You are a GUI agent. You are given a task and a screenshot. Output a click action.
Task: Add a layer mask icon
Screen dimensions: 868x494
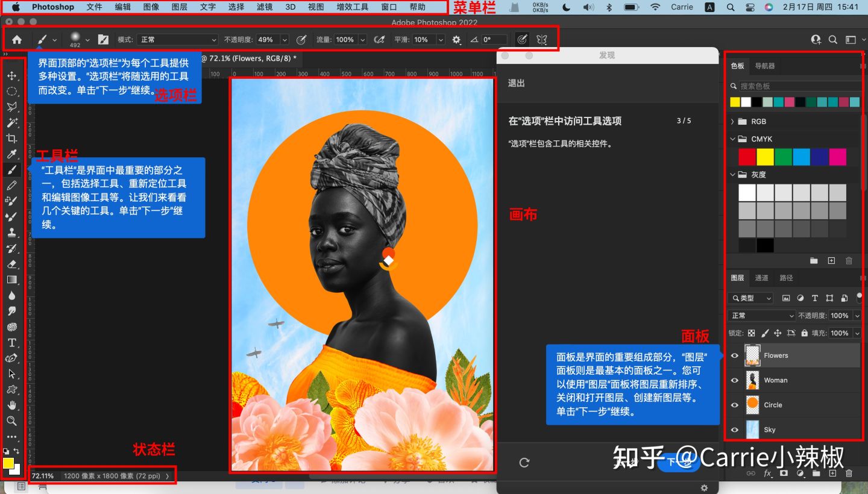[x=784, y=474]
